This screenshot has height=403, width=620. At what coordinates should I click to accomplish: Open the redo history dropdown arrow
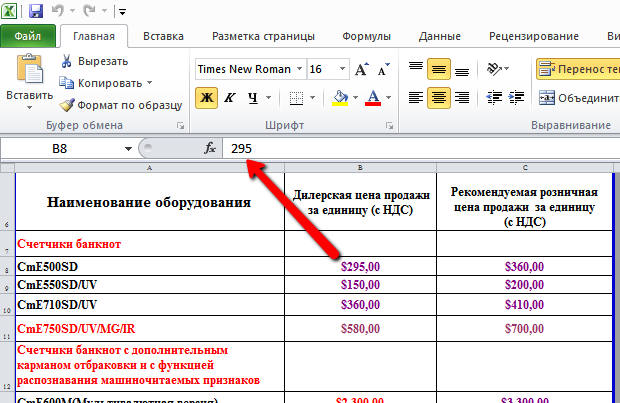(x=104, y=11)
